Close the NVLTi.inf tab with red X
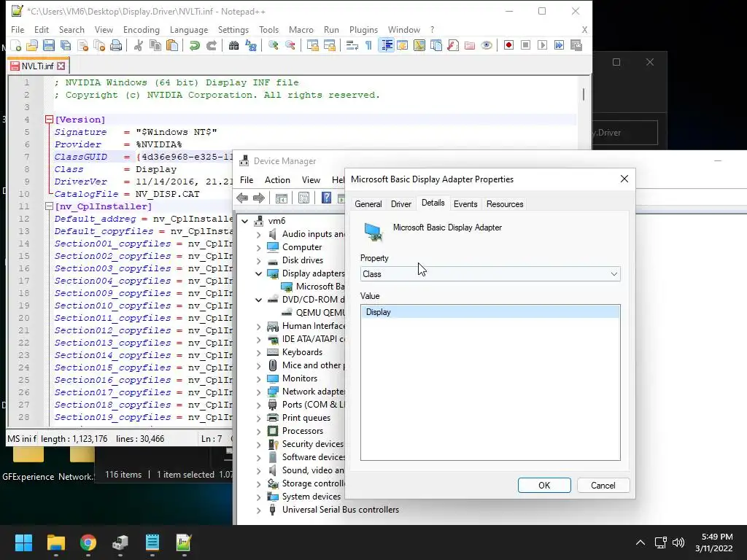Image resolution: width=747 pixels, height=560 pixels. (61, 66)
